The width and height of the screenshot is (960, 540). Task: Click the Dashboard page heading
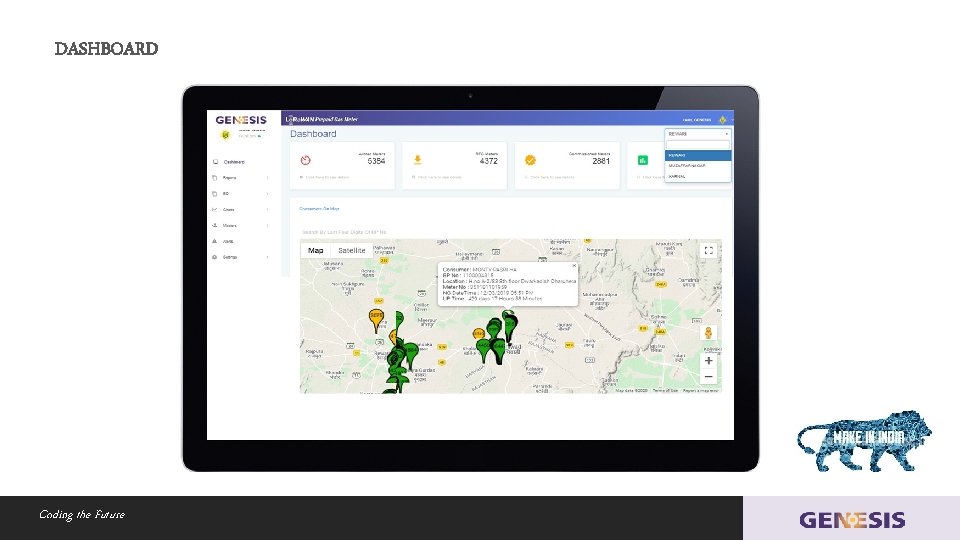coord(313,133)
